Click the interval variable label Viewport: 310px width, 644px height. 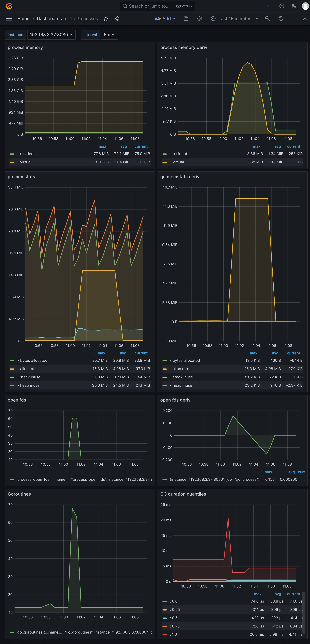coord(90,35)
